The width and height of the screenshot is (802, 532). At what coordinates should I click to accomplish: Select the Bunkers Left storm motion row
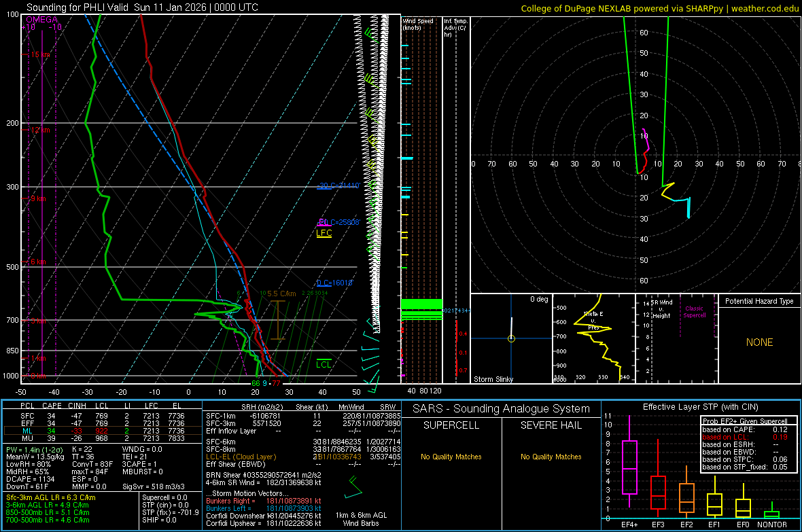(x=264, y=508)
